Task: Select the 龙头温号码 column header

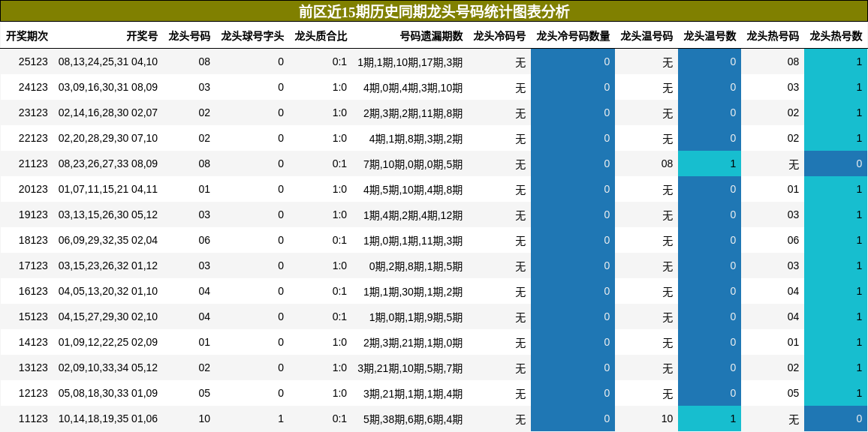Action: pos(646,37)
